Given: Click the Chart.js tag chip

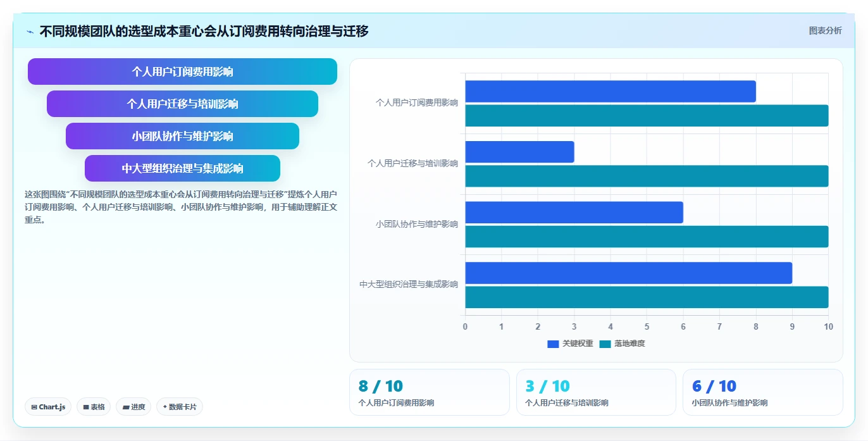Looking at the screenshot, I should point(48,407).
